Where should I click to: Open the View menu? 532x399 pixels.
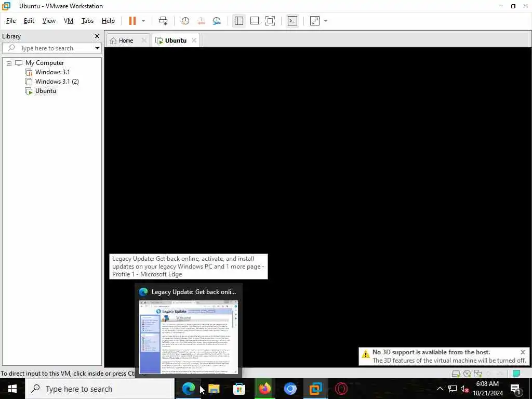(x=49, y=21)
